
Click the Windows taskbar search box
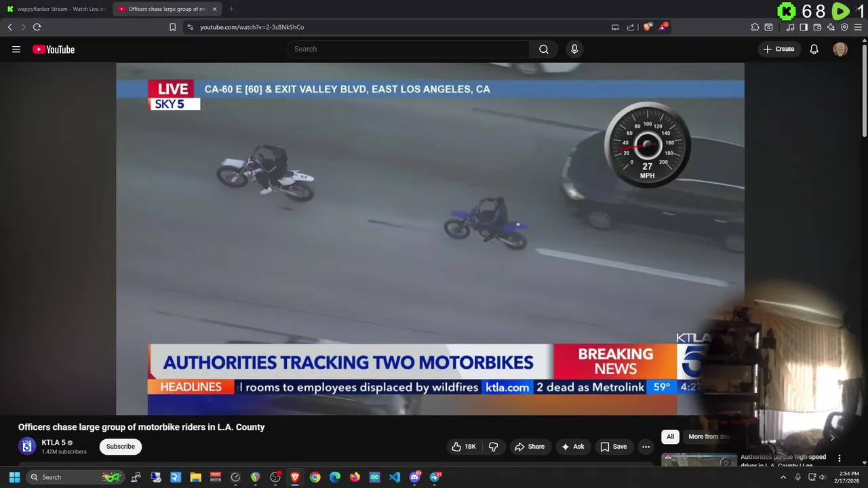[75, 477]
